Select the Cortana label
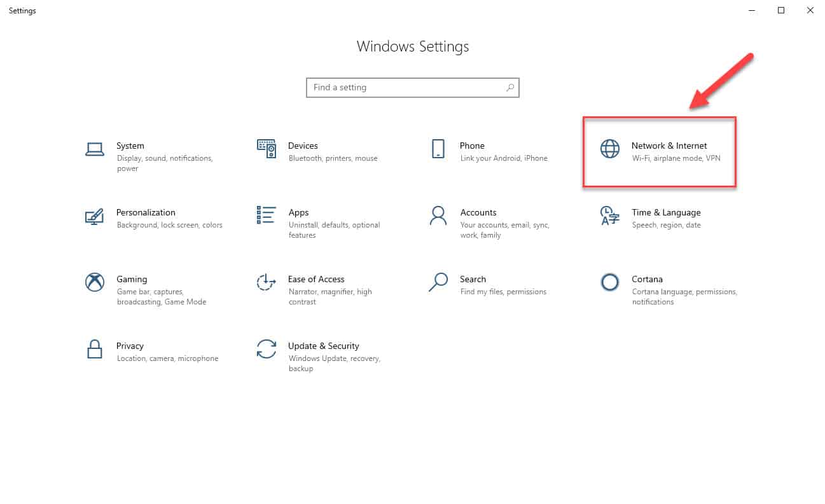The image size is (825, 504). (647, 279)
